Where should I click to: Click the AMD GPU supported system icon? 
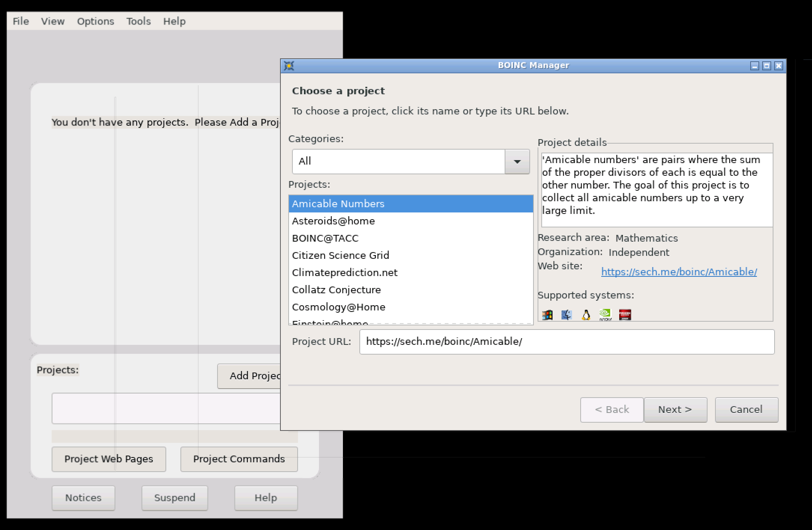(x=625, y=315)
